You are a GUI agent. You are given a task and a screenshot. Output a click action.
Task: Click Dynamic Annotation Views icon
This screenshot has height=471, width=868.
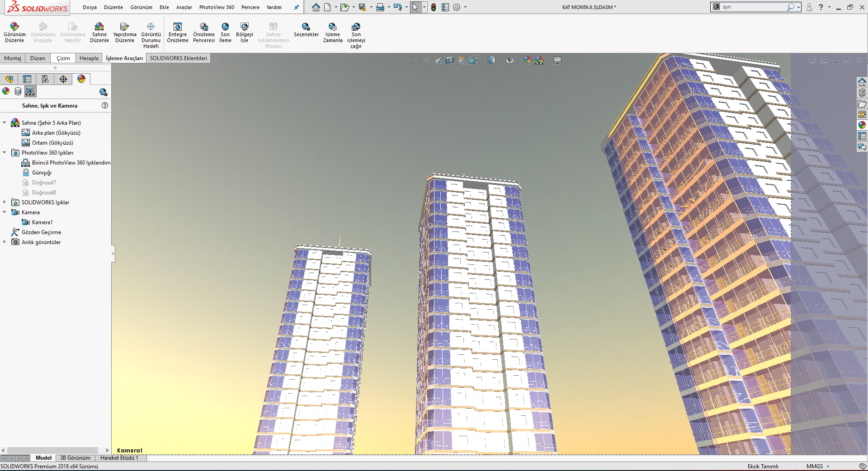[462, 60]
